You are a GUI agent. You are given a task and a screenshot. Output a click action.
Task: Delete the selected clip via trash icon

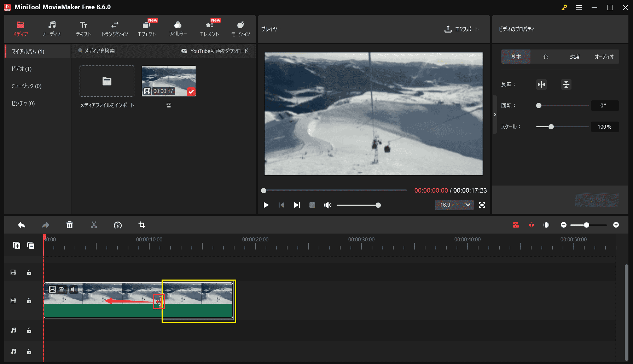click(70, 225)
